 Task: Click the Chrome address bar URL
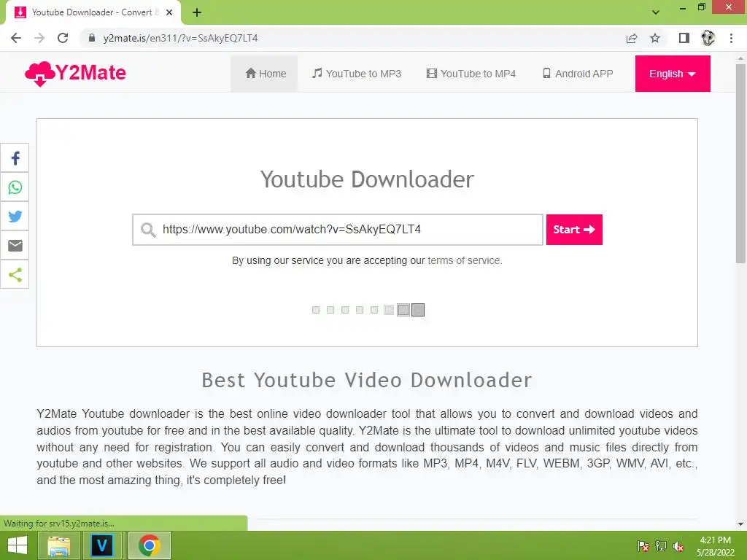pos(181,38)
